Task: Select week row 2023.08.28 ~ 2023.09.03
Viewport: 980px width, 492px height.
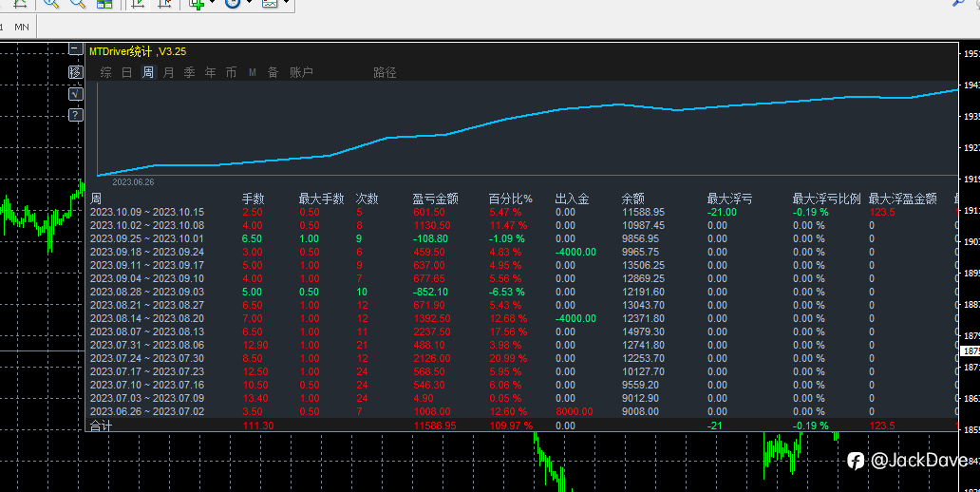Action: click(x=147, y=292)
